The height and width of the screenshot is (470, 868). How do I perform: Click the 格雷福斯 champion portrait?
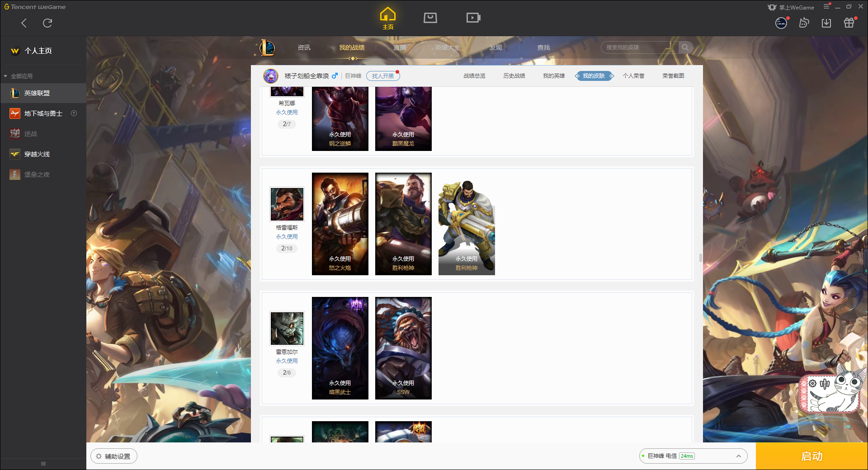[x=287, y=204]
